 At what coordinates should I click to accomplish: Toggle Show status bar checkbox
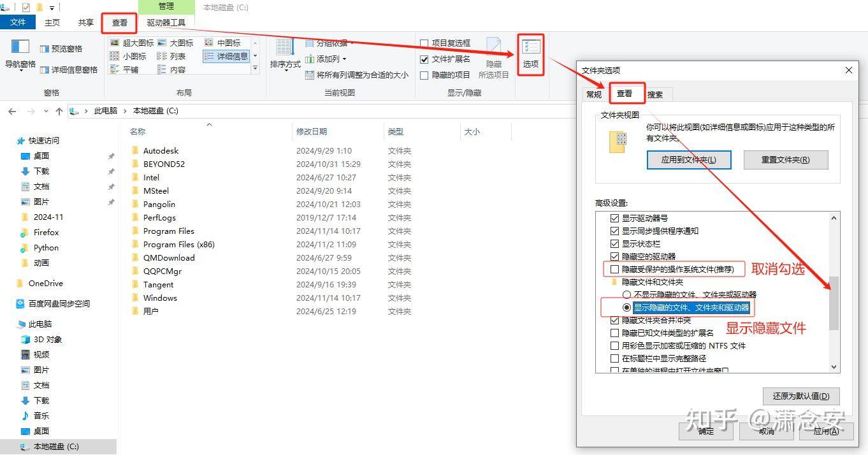(614, 243)
